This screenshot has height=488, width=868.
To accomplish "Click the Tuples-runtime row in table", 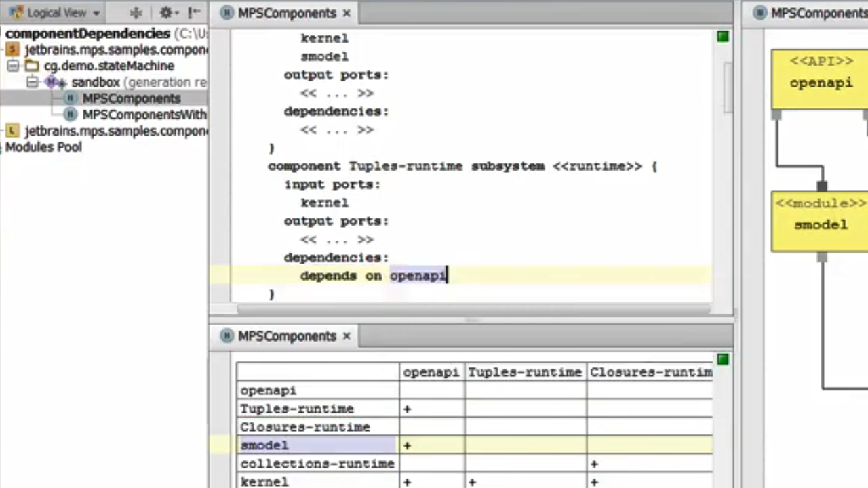I will [297, 409].
